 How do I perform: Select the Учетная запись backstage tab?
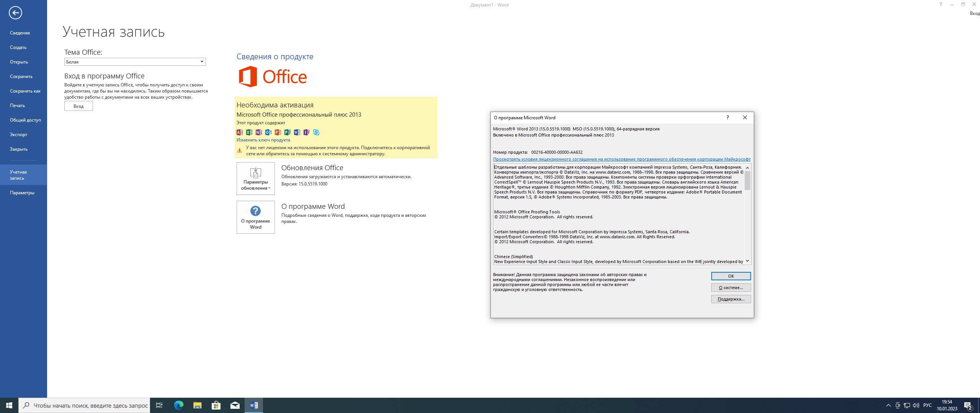click(23, 175)
